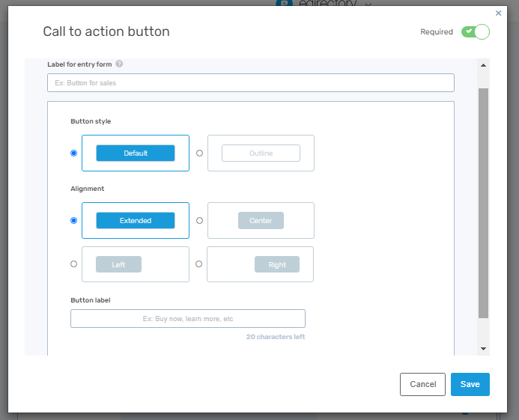Viewport: 519px width, 420px height.
Task: Click the Center alignment preview card
Action: [x=261, y=221]
